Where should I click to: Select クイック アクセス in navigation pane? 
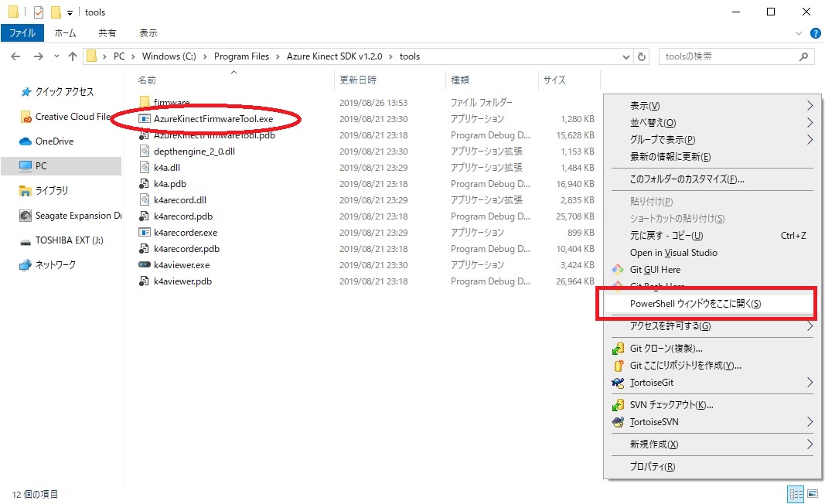click(x=64, y=91)
